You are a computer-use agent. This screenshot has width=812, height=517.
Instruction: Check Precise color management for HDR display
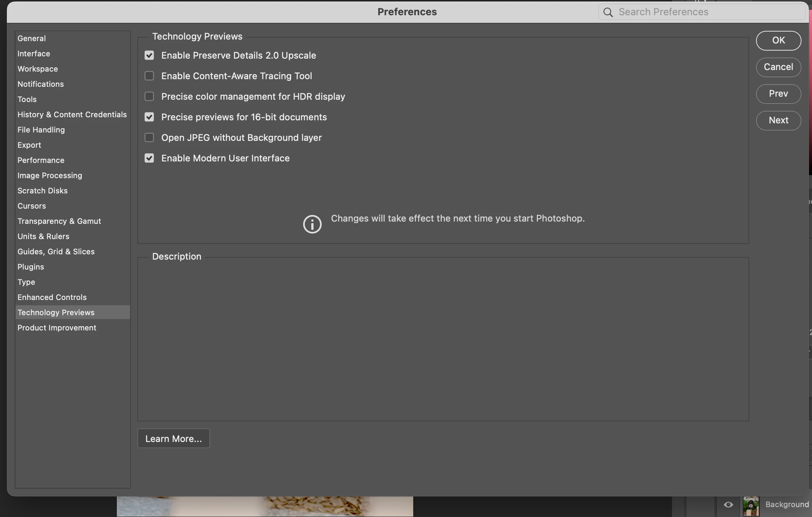(149, 97)
